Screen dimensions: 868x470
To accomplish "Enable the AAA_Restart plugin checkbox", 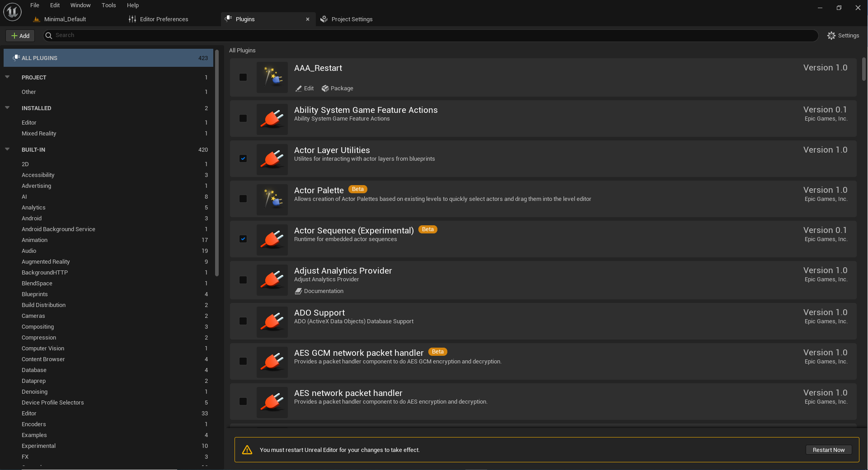I will 243,77.
